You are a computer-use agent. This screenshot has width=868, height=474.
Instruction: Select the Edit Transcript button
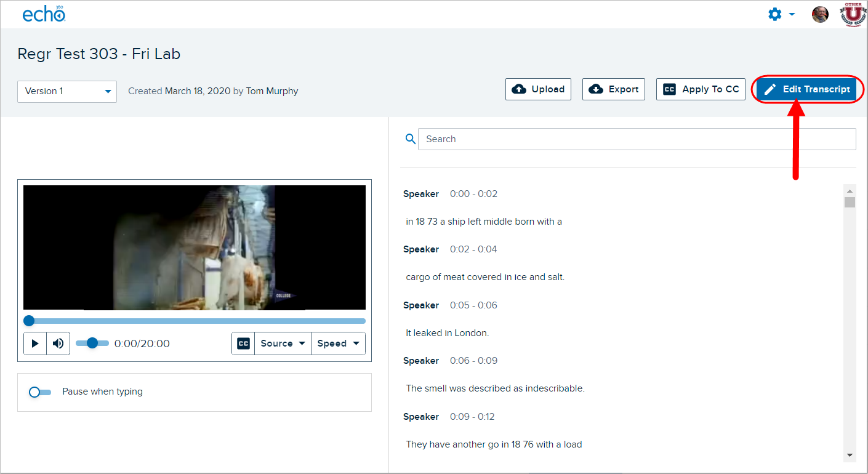[x=807, y=89]
